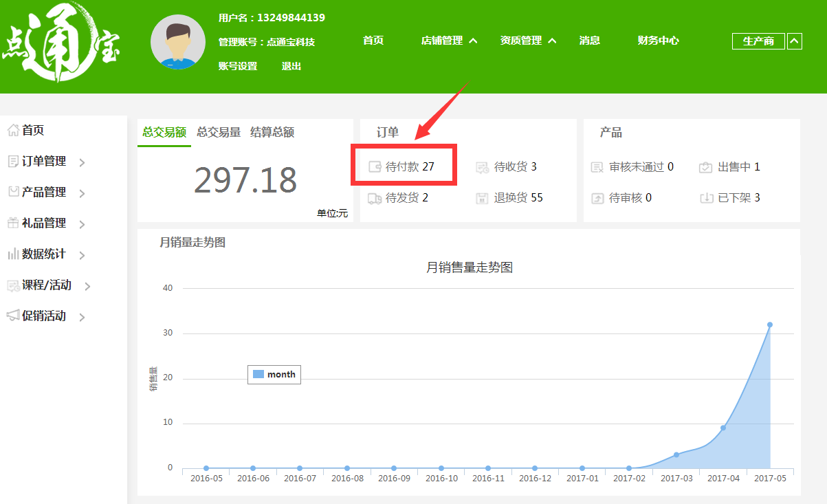Image resolution: width=827 pixels, height=504 pixels.
Task: Click the 2017-05 data point on chart
Action: 770,325
